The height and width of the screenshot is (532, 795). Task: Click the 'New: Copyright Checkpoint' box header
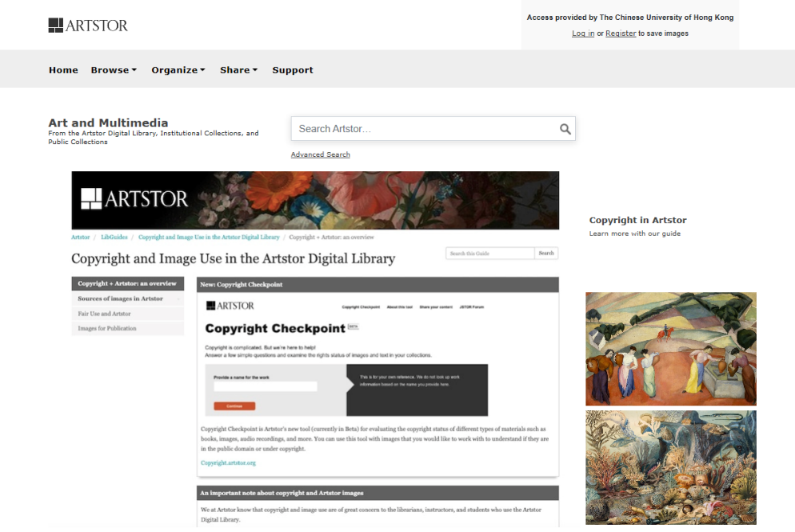pos(378,285)
